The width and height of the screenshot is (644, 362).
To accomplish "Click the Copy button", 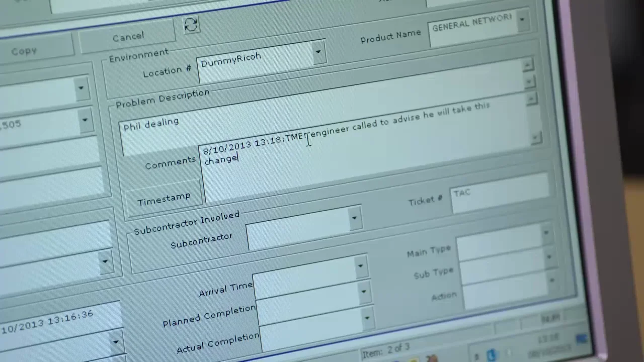I will [x=24, y=51].
